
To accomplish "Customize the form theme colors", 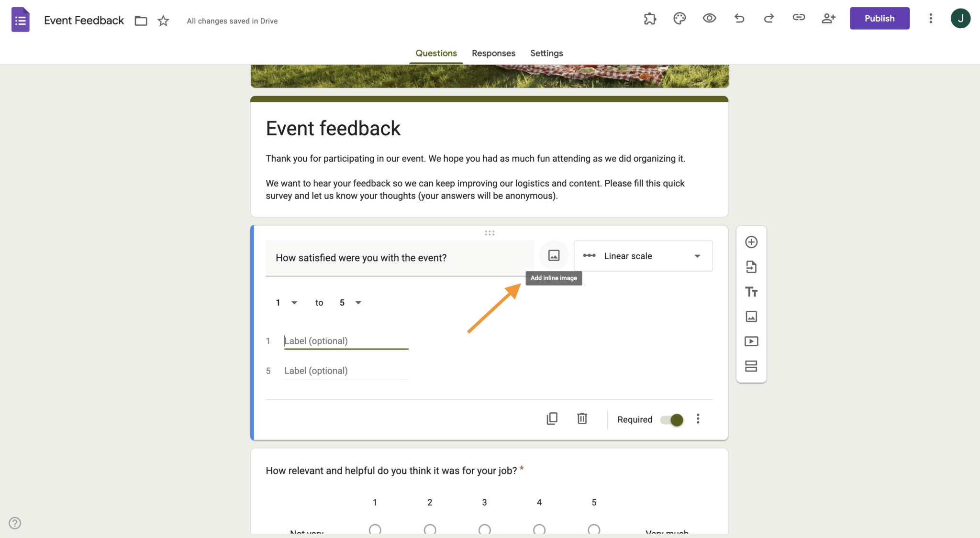I will pos(679,18).
